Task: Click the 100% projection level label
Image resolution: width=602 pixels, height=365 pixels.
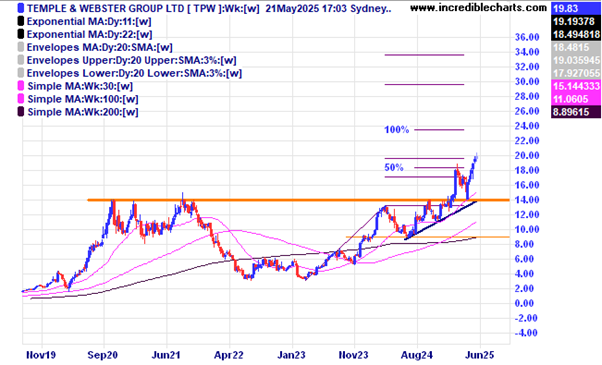Action: [397, 130]
